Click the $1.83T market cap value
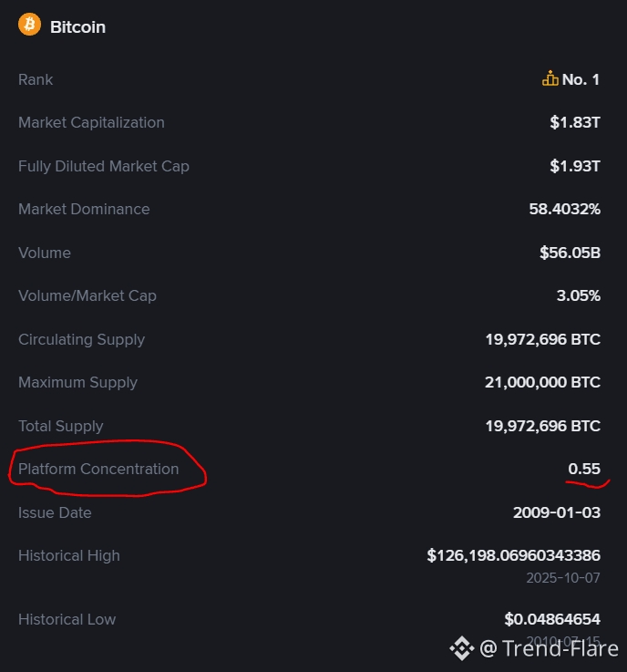The image size is (627, 672). click(x=574, y=122)
